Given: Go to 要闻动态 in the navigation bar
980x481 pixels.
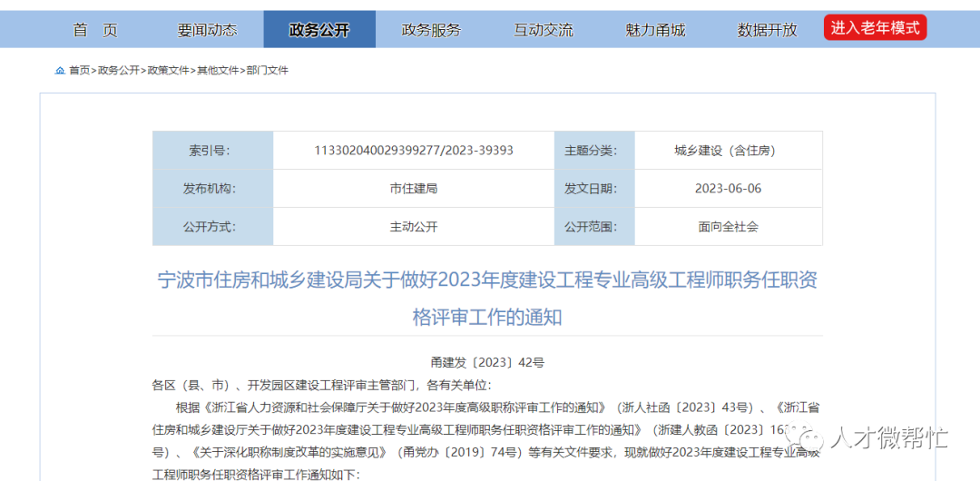Looking at the screenshot, I should click(x=207, y=29).
